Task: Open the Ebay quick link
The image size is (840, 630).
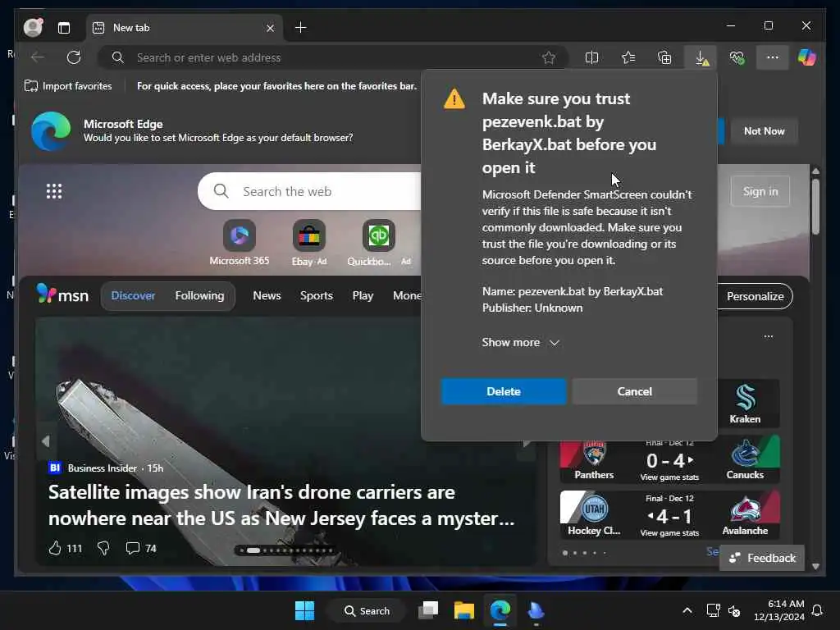Action: tap(309, 243)
